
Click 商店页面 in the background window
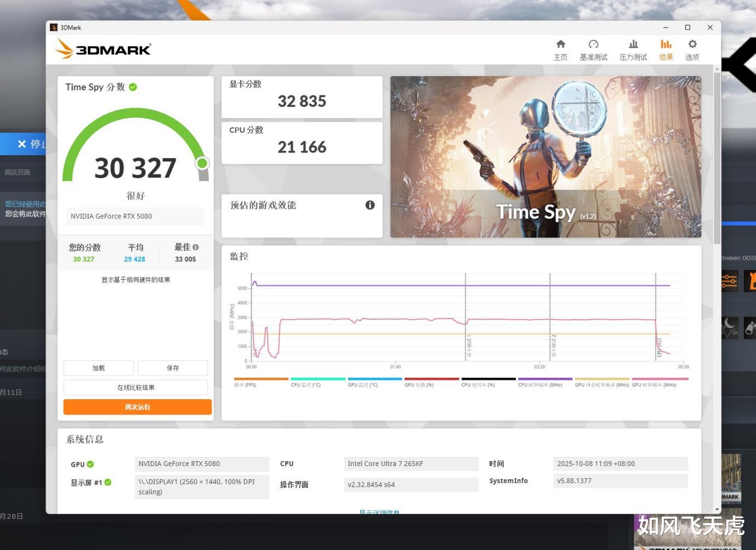click(x=17, y=172)
